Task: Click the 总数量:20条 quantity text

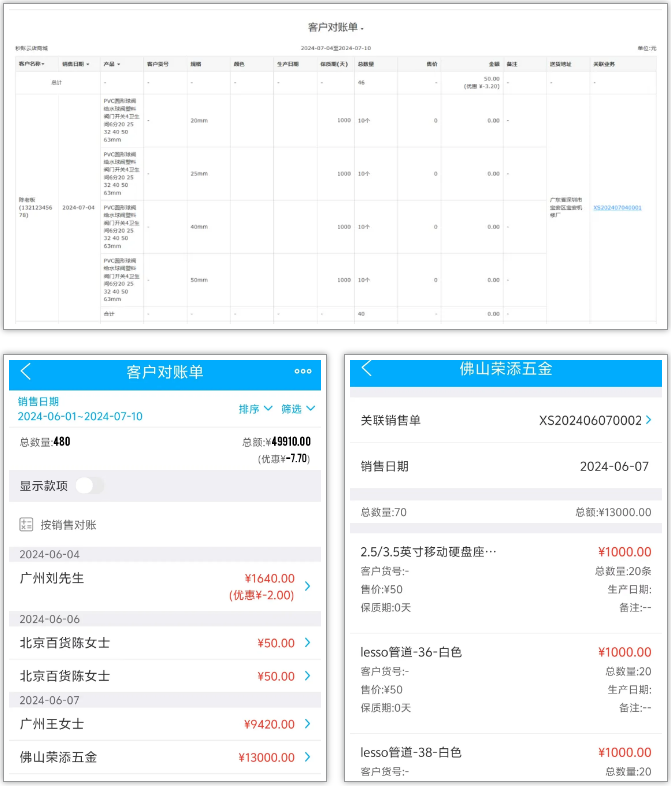Action: pos(623,571)
